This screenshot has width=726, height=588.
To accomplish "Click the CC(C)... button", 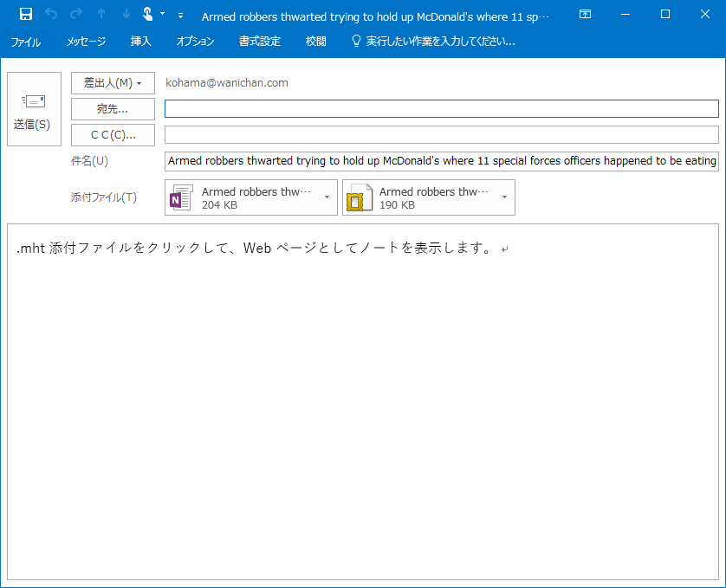I will (x=113, y=135).
